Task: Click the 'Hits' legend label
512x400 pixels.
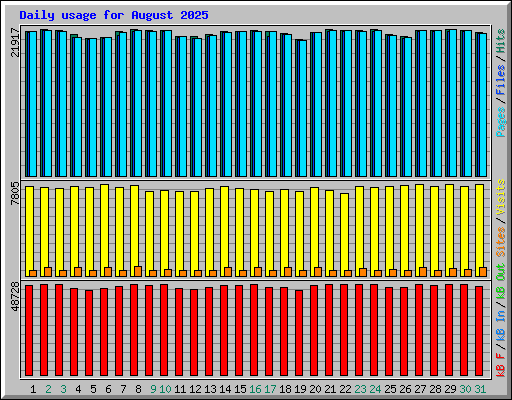Action: 500,41
